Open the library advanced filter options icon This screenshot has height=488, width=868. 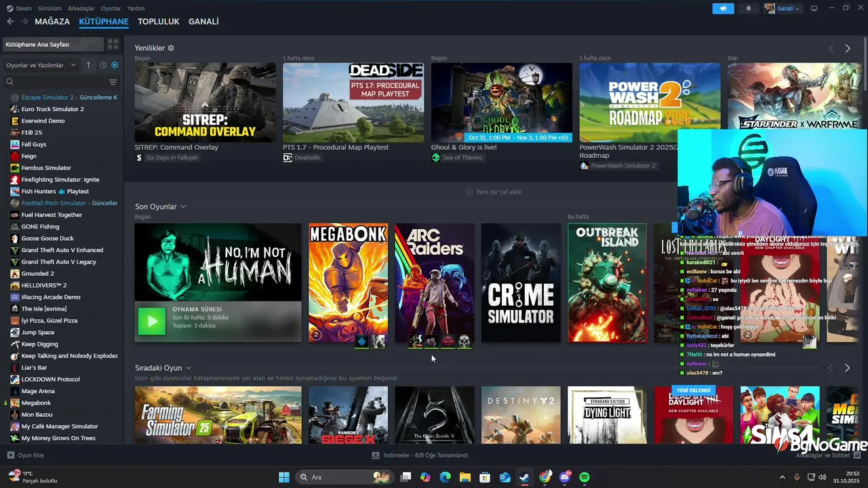click(x=113, y=82)
